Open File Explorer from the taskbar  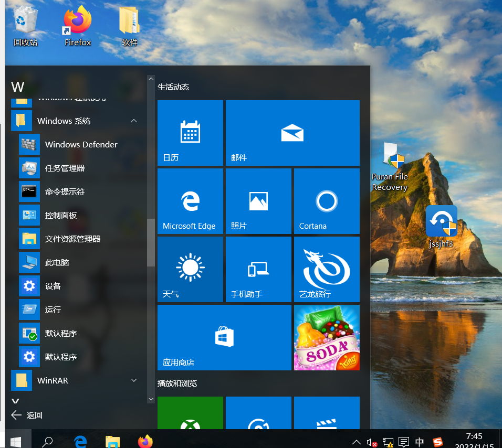coord(113,442)
